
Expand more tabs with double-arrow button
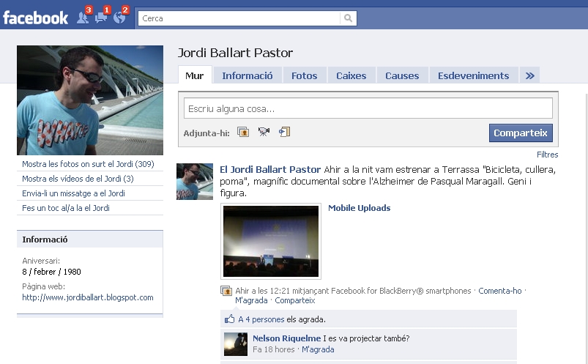529,75
